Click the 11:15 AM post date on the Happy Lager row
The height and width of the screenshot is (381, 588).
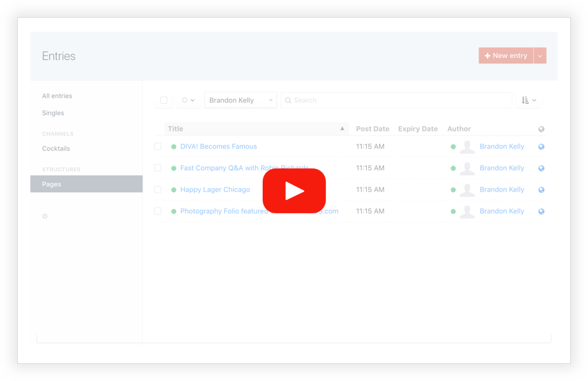(x=370, y=190)
